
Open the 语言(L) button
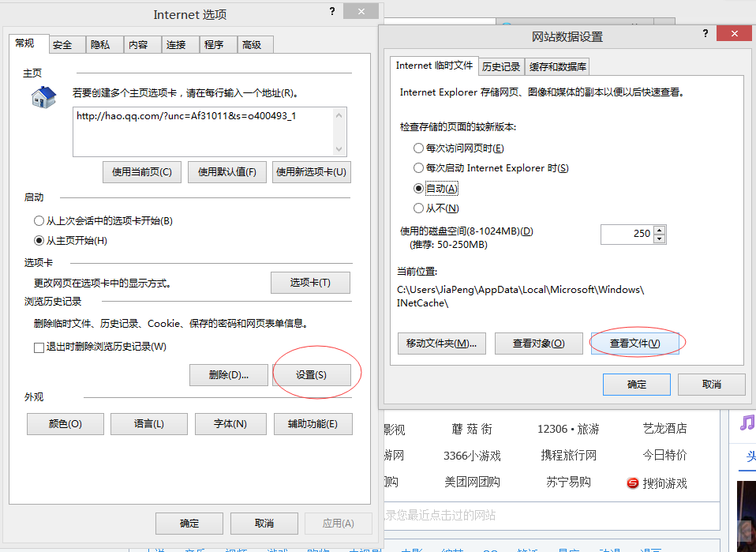149,424
